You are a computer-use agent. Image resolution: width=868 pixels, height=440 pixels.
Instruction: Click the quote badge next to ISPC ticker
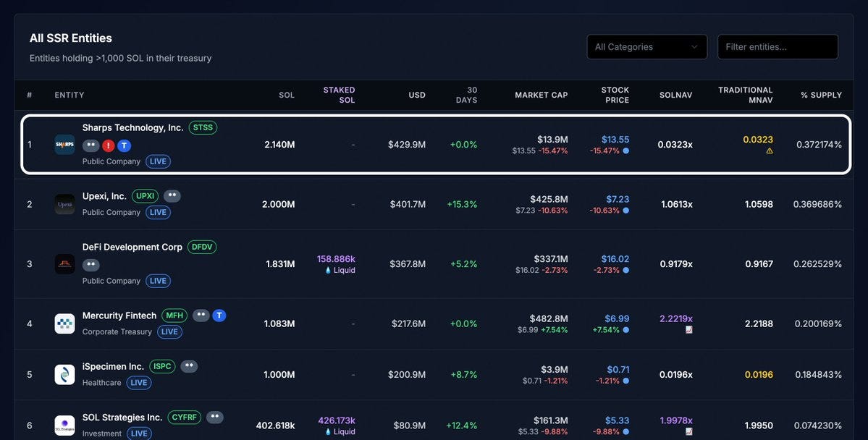(190, 366)
